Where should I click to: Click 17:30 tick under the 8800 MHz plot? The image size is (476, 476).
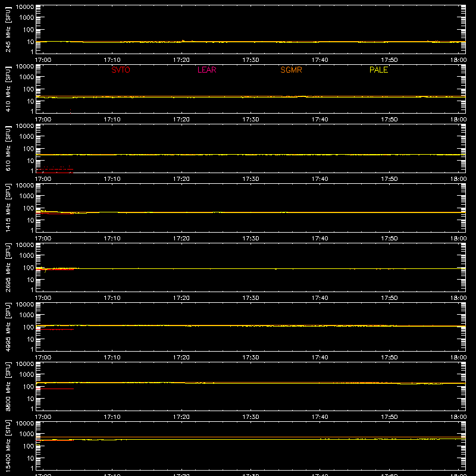pyautogui.click(x=250, y=417)
